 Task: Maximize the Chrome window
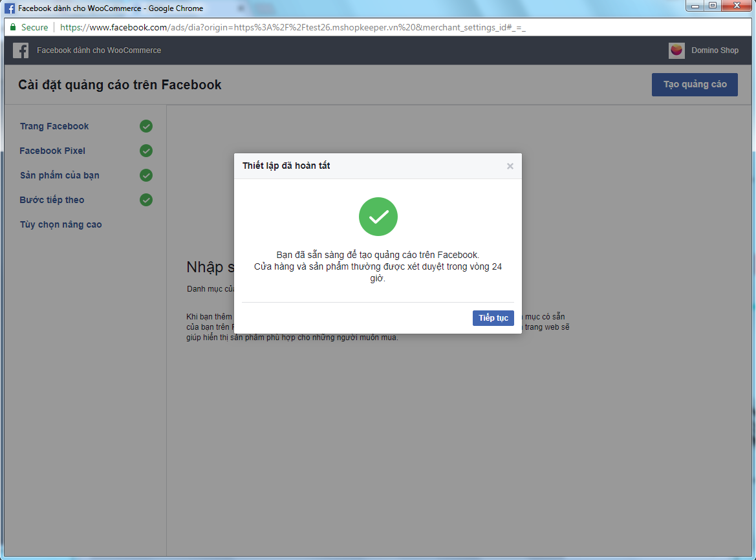713,6
